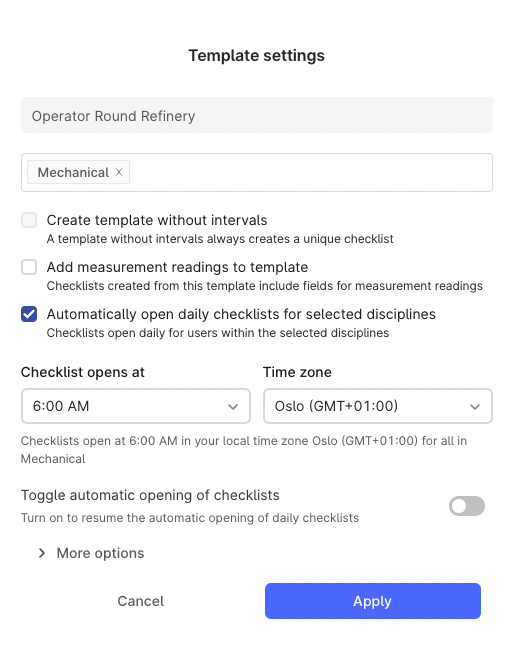This screenshot has height=650, width=515.
Task: Enable Add measurement readings to template
Action: pos(29,267)
